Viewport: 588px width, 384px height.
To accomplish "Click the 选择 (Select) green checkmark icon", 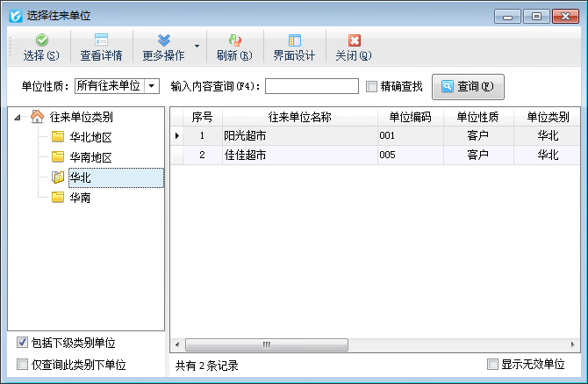I will coord(41,40).
